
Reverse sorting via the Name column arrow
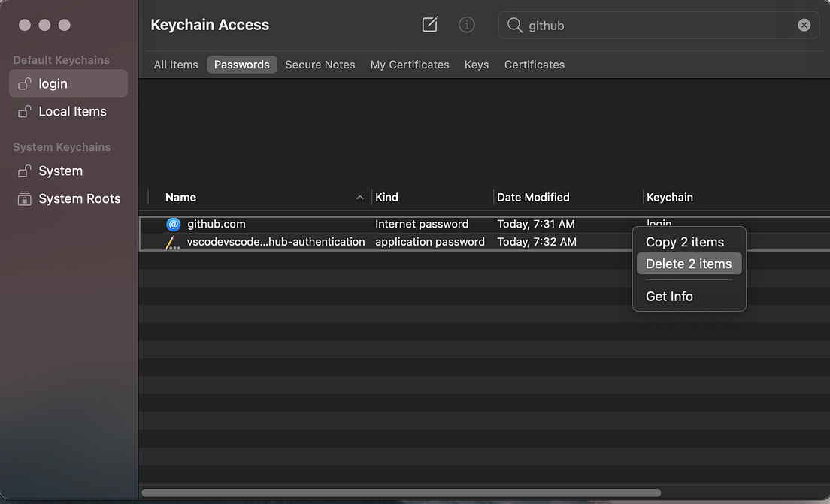(x=359, y=198)
